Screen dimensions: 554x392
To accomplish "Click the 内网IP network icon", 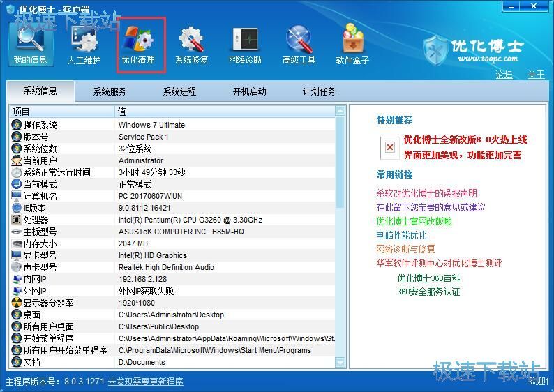I will 17,279.
